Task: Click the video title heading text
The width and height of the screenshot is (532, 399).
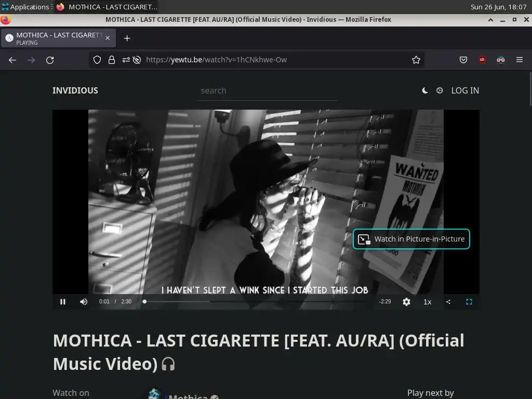Action: (258, 352)
